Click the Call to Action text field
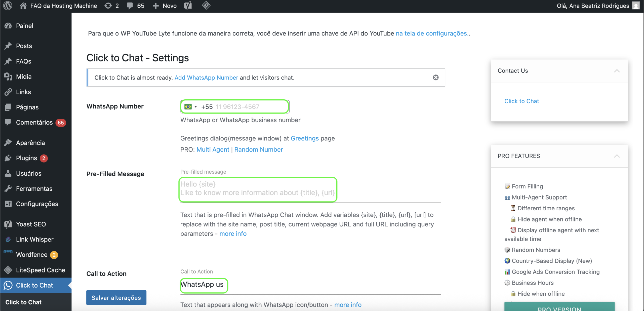The width and height of the screenshot is (644, 311). pos(310,285)
